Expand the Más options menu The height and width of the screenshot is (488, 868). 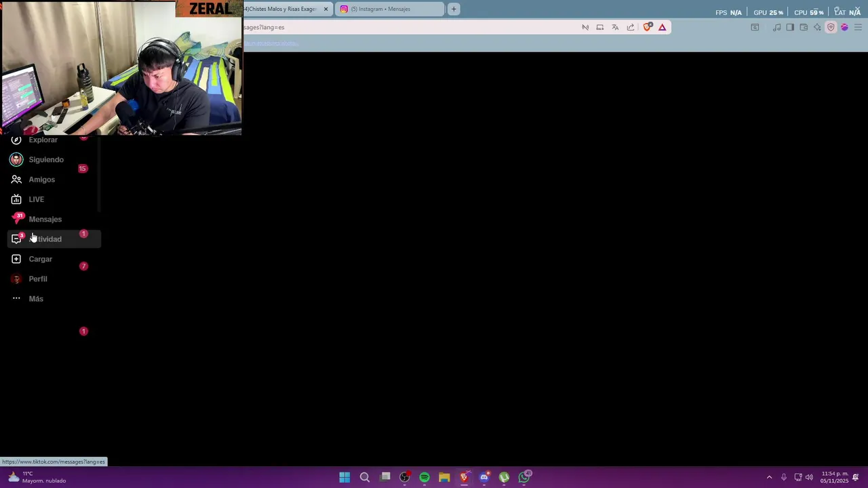(36, 299)
